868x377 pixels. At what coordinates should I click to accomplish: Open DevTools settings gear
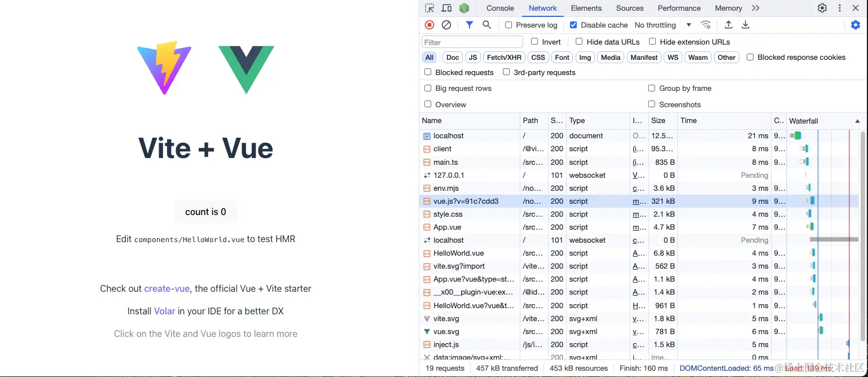coord(822,8)
